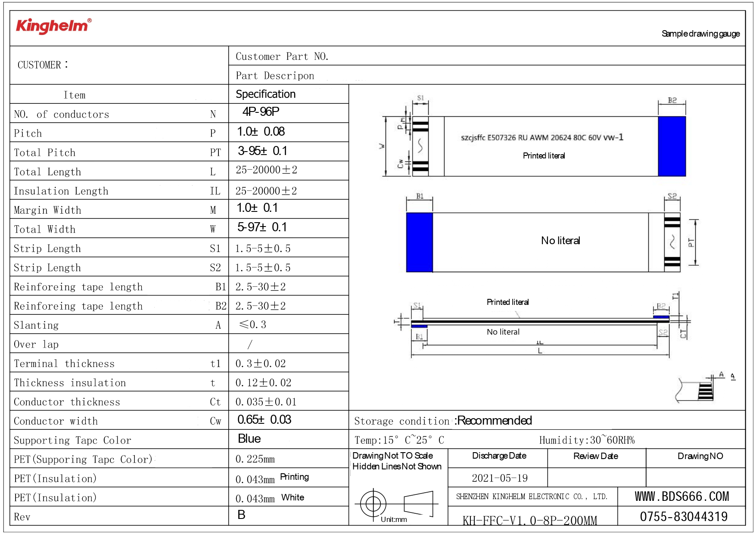Click the Total Pitch value '3-95± 0.1'
Image resolution: width=756 pixels, height=534 pixels.
click(263, 151)
